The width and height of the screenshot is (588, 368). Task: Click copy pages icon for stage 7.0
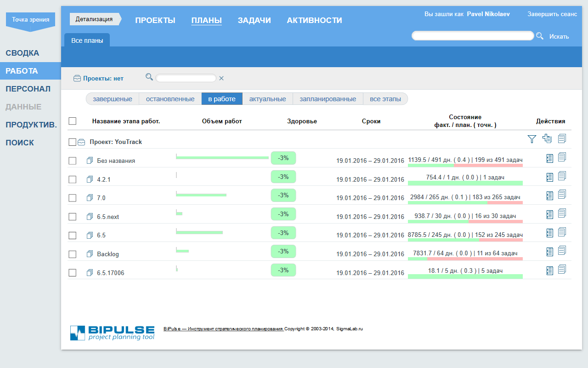tap(562, 194)
